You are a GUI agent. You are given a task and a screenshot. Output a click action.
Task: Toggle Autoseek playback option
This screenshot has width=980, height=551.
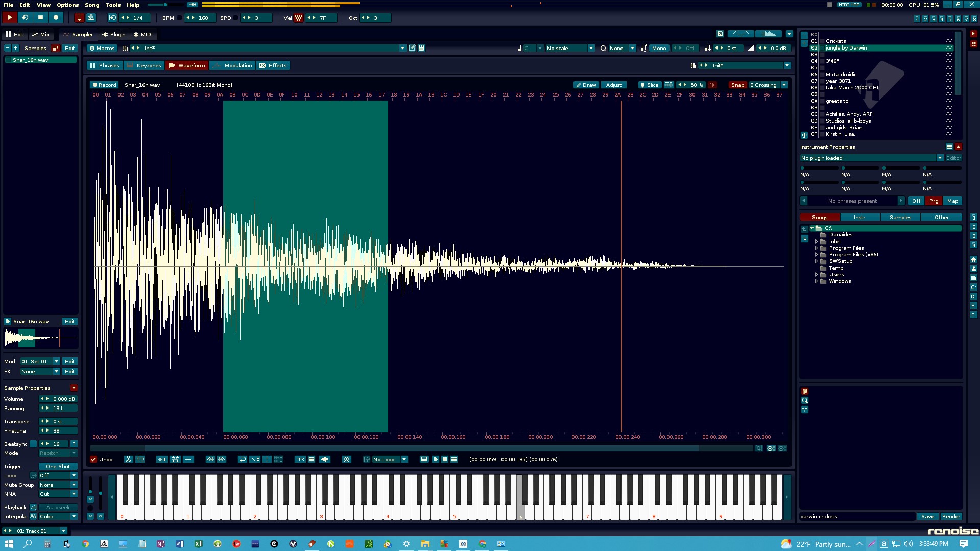tap(58, 507)
